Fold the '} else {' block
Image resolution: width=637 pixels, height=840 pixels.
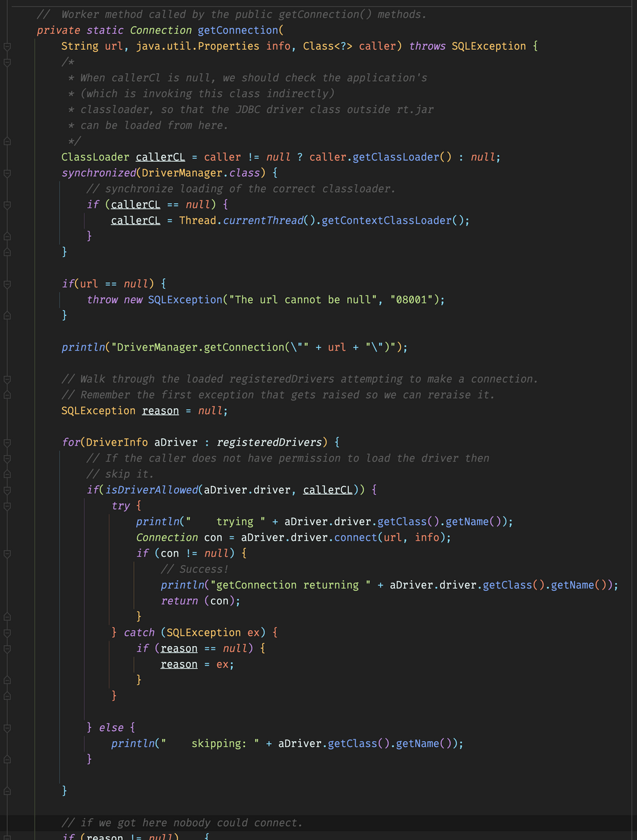pos(7,728)
